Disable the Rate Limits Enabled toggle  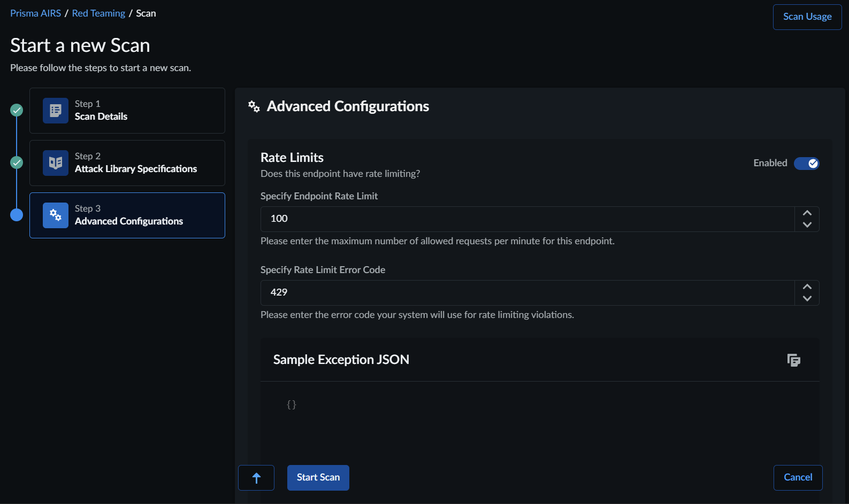[806, 164]
